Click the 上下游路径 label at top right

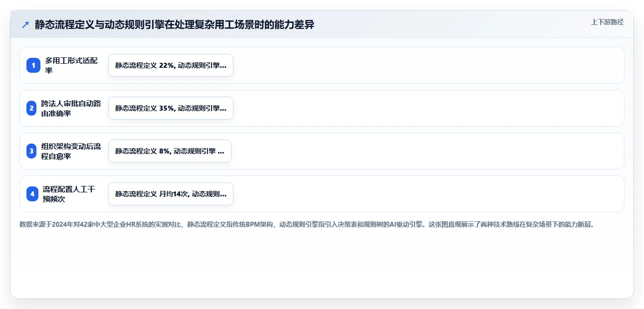607,22
